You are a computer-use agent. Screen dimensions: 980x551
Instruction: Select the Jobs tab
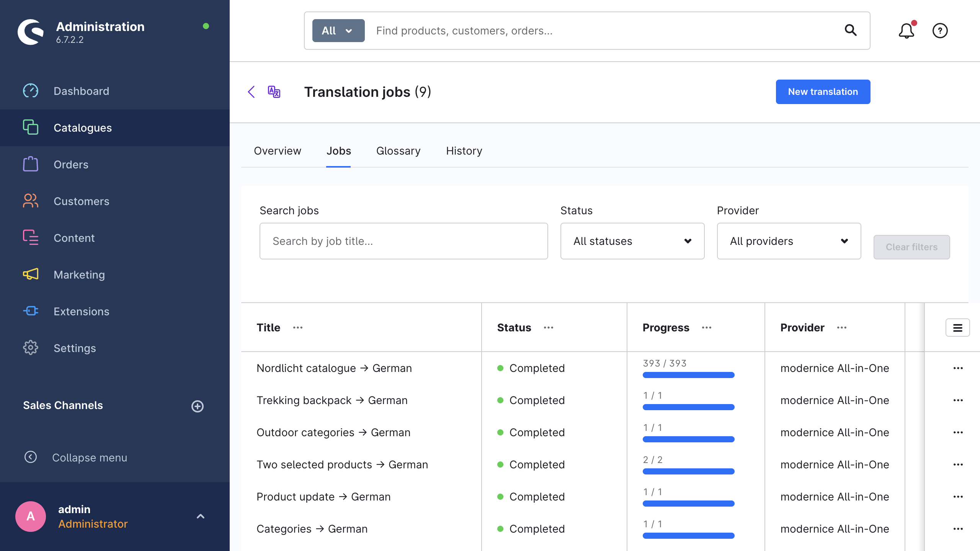click(x=338, y=151)
